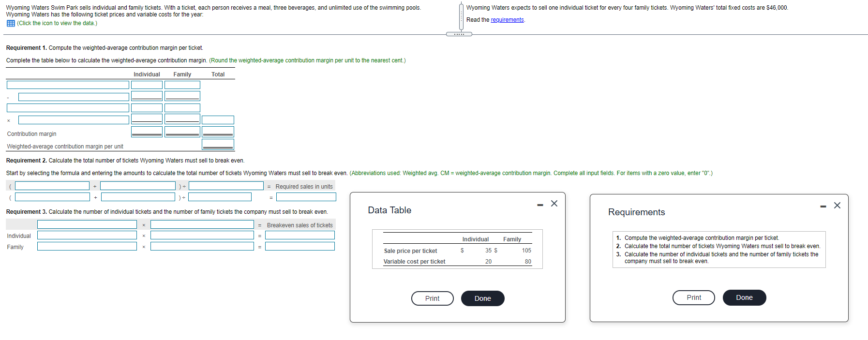The width and height of the screenshot is (868, 340).
Task: Click the Family field on the minus row
Action: click(x=182, y=96)
